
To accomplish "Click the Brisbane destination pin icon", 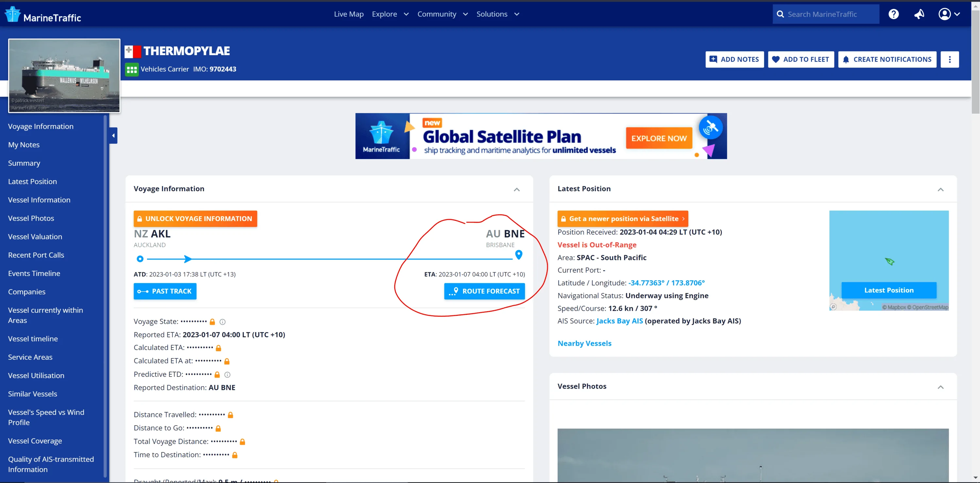I will pos(518,254).
